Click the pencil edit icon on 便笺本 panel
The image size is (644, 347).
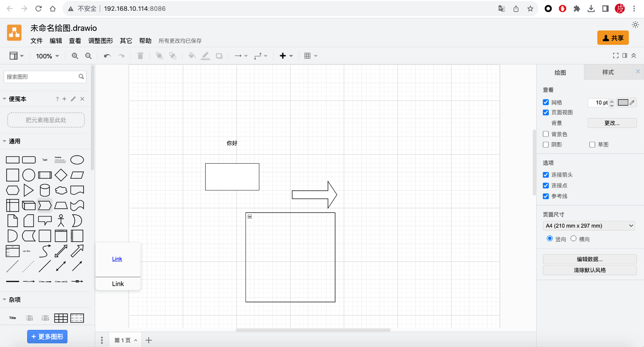click(x=72, y=99)
